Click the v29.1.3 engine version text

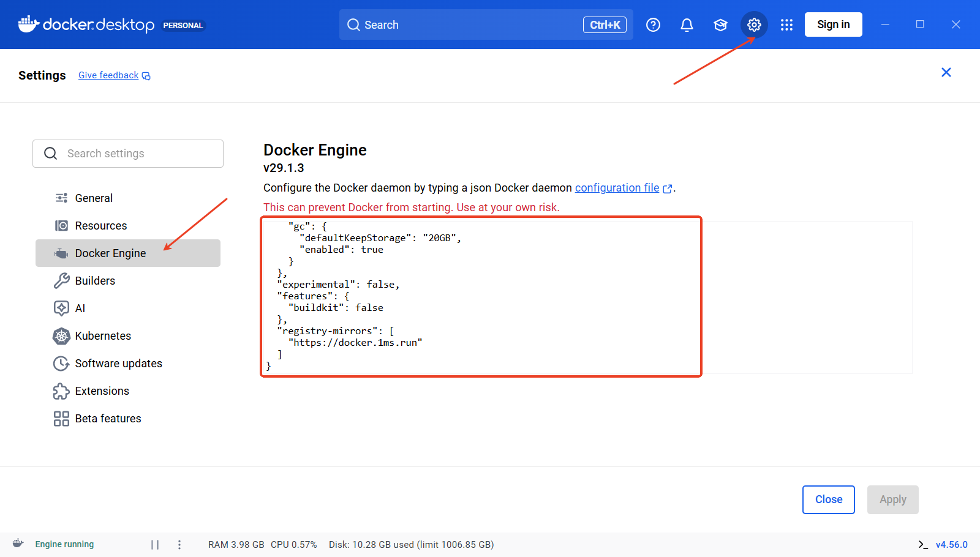pos(284,168)
